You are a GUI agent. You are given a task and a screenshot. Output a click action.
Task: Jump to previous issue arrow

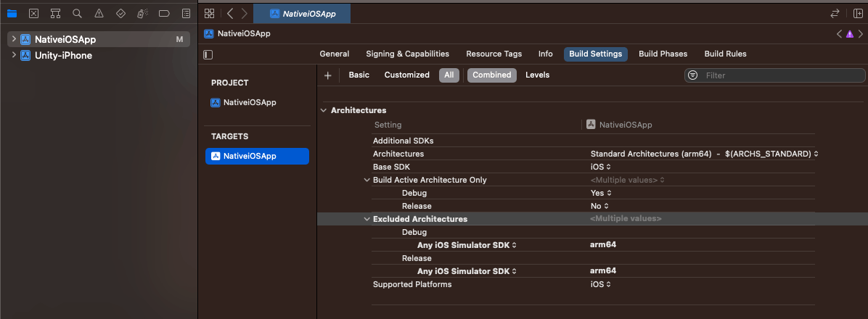(x=839, y=34)
